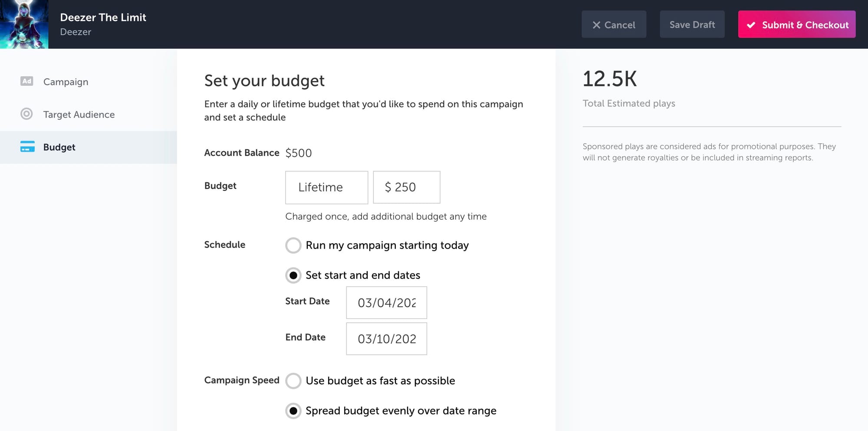Image resolution: width=868 pixels, height=431 pixels.
Task: Switch to the Target Audience section
Action: (79, 114)
